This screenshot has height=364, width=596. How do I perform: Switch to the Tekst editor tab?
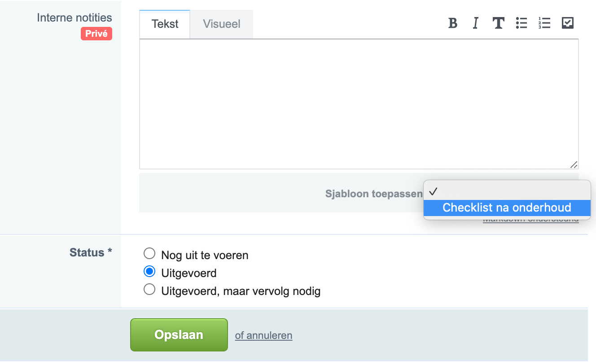click(x=164, y=24)
